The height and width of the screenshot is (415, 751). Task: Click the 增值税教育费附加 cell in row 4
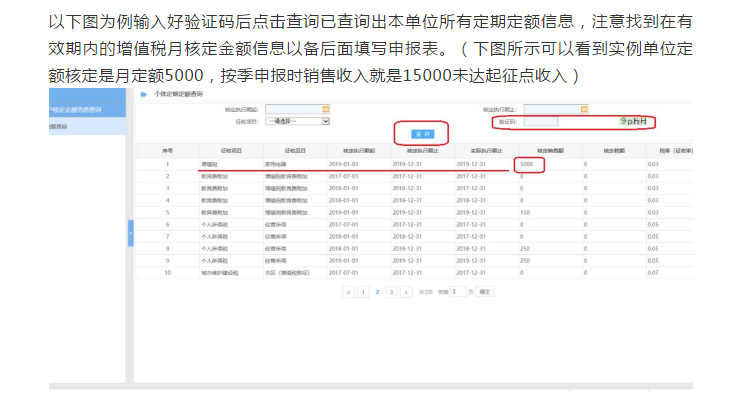286,200
